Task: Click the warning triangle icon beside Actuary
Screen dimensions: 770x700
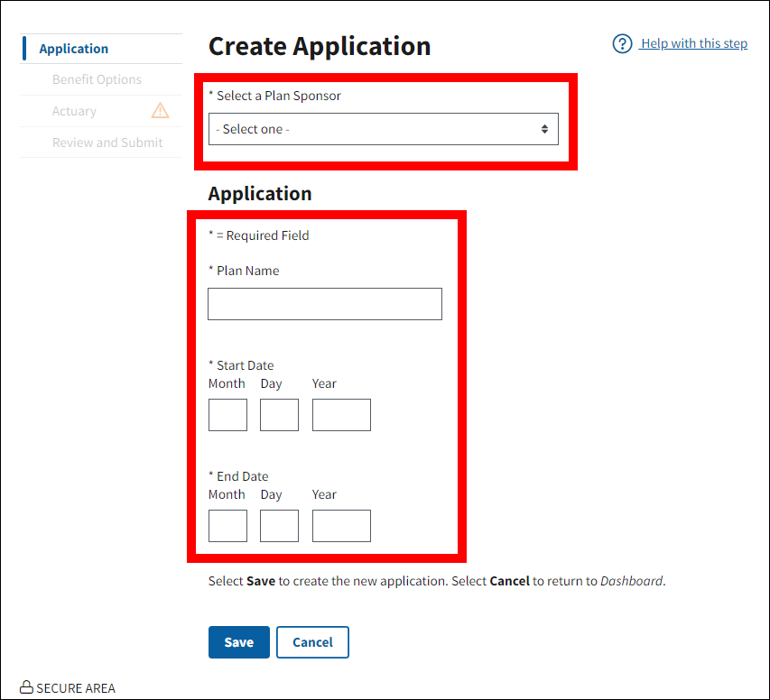Action: point(160,111)
